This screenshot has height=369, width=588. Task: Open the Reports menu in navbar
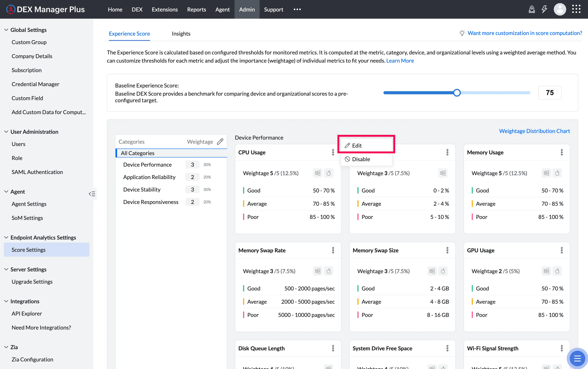tap(197, 9)
